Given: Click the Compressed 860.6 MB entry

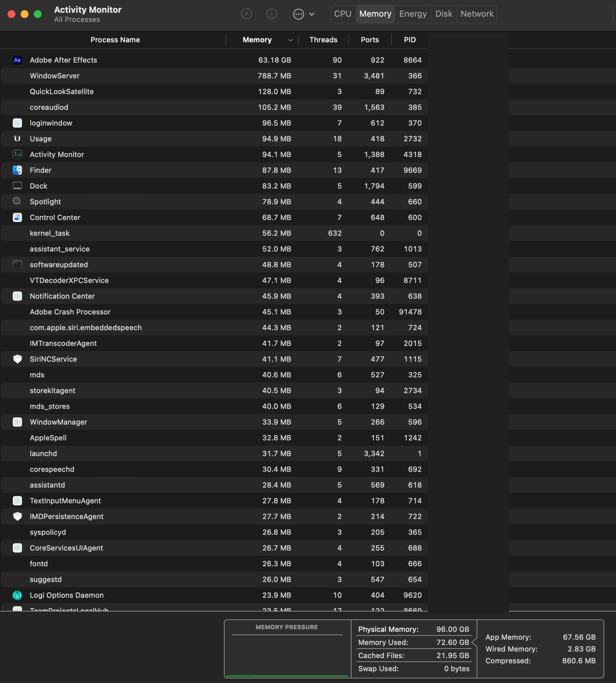Looking at the screenshot, I should tap(540, 661).
